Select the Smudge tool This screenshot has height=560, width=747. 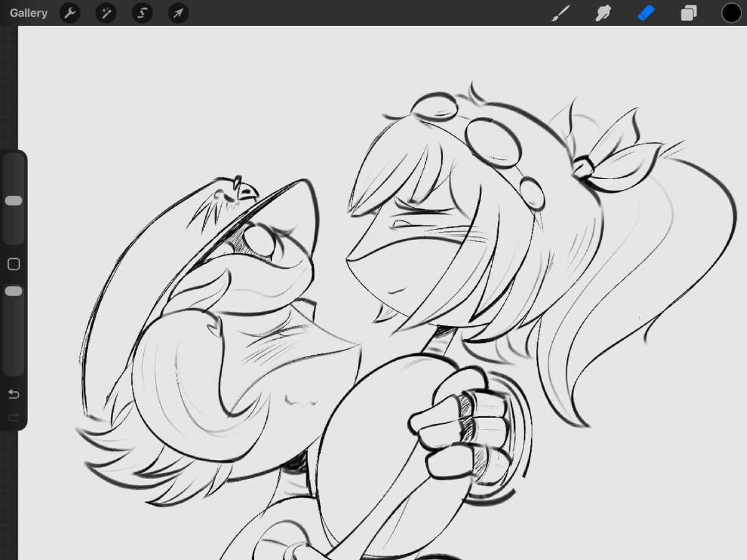click(603, 13)
